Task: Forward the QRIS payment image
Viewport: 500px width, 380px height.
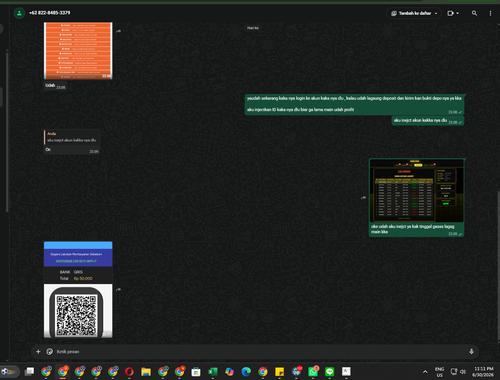Action: tap(118, 290)
